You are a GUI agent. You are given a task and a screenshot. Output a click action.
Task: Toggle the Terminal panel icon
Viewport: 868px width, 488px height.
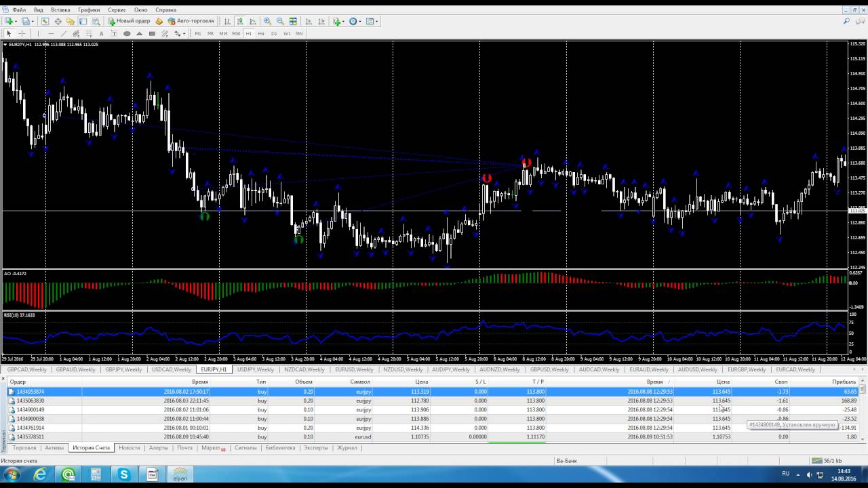[83, 21]
